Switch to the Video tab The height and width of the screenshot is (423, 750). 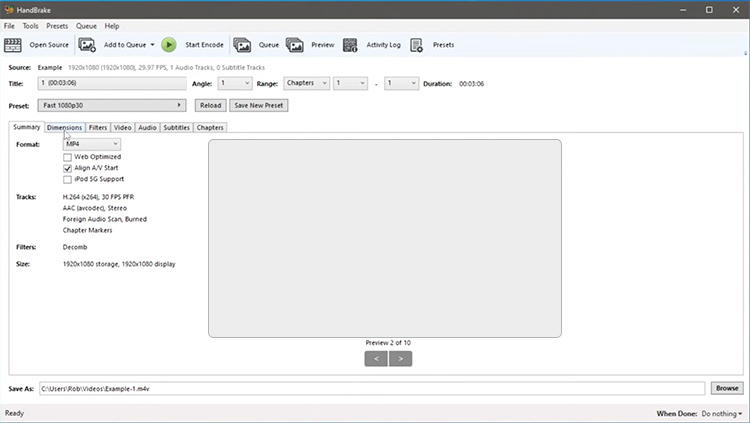[123, 128]
